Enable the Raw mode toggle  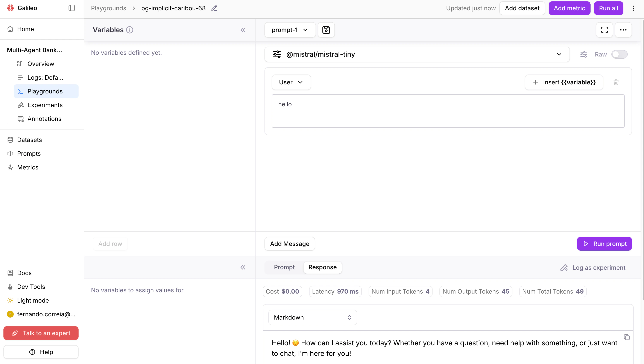pos(620,54)
